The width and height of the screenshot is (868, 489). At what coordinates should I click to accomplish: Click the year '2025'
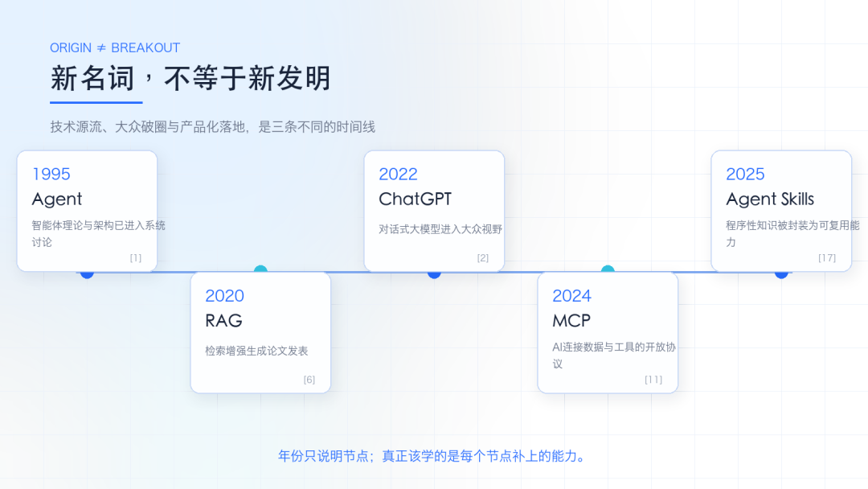(x=745, y=174)
